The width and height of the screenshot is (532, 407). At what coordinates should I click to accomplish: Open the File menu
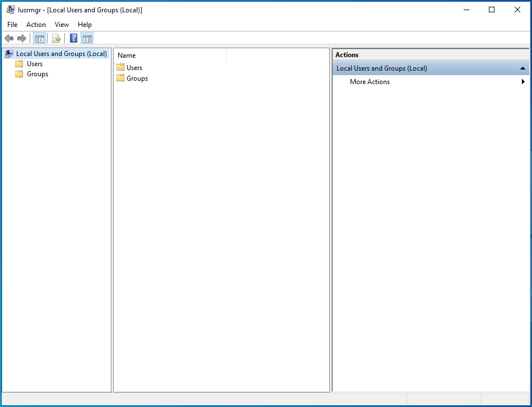[x=12, y=25]
